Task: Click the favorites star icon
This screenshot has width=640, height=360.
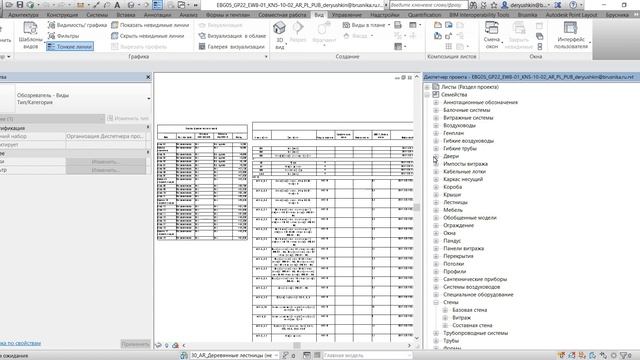Action: (x=494, y=5)
